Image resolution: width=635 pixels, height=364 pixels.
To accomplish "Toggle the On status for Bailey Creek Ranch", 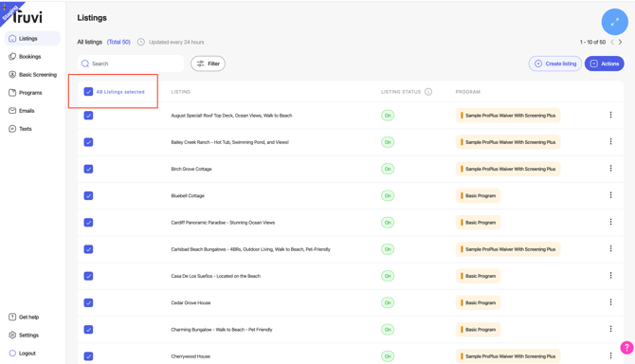I will pos(388,142).
